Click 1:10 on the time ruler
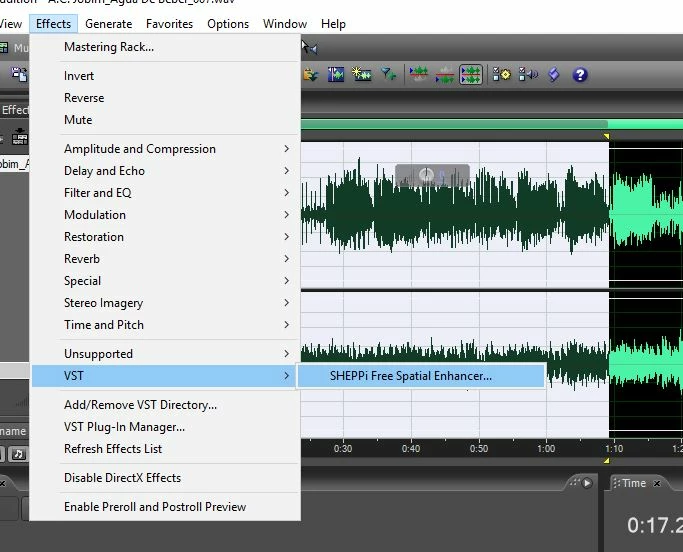 pos(614,449)
